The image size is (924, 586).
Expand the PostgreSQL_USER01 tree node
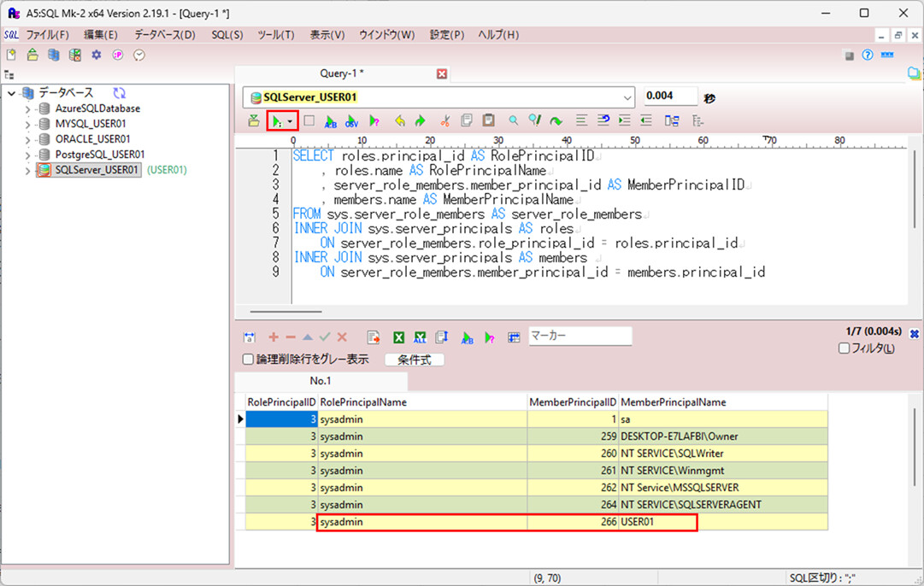(x=27, y=155)
